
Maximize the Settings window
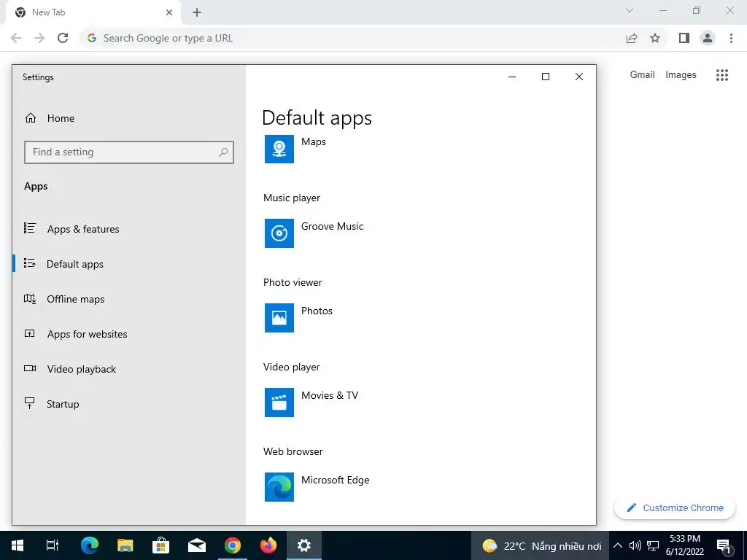pos(546,77)
